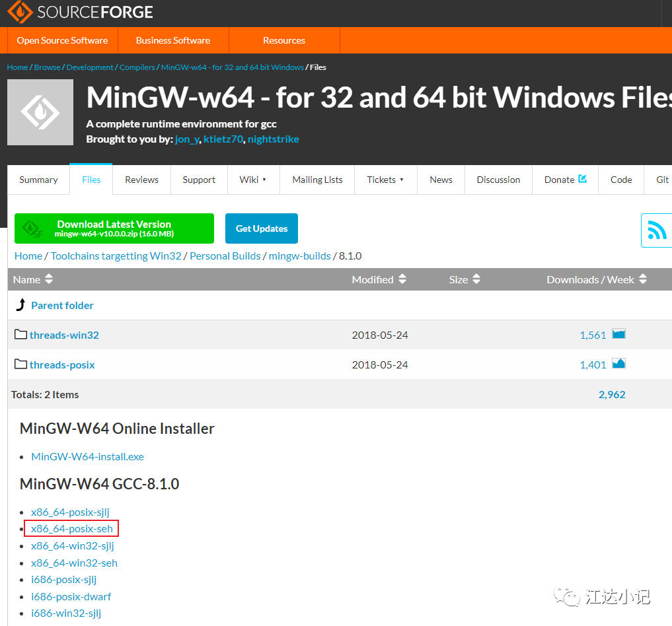Open the Mailing Lists tab

click(x=318, y=180)
